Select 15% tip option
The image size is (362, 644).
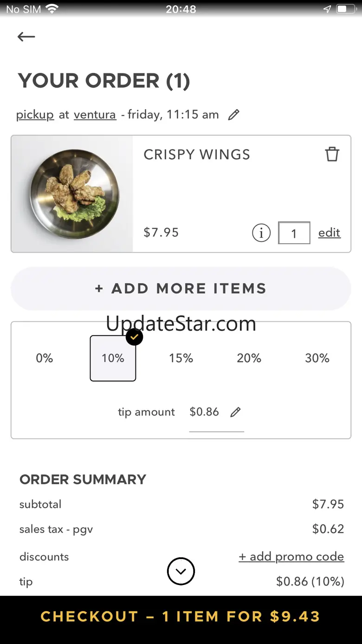coord(181,358)
